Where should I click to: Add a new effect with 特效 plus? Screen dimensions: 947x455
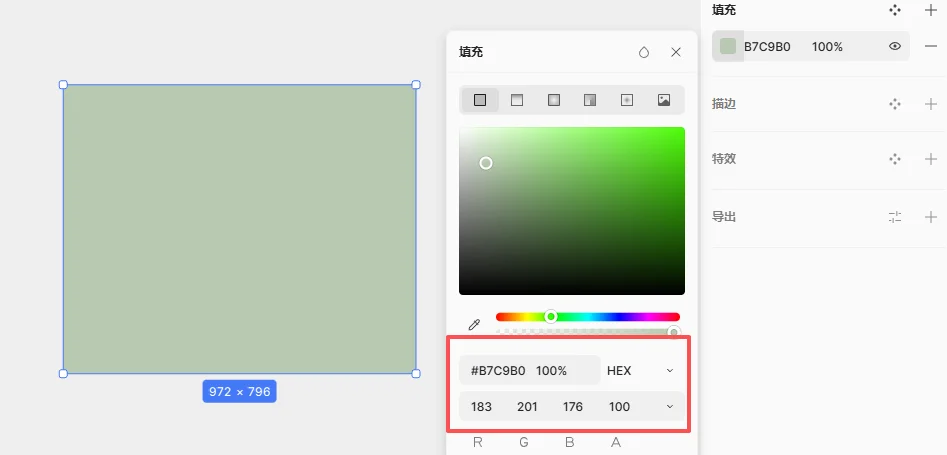tap(931, 159)
